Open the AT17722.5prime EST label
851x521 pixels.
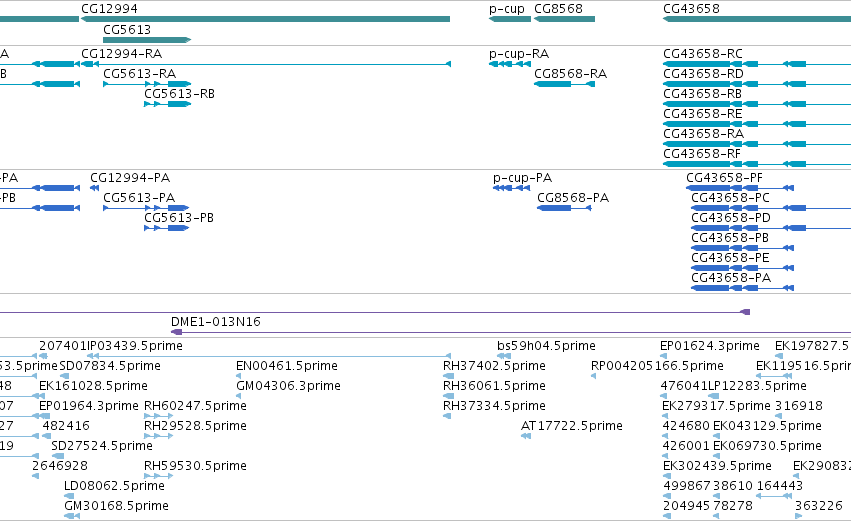(571, 427)
